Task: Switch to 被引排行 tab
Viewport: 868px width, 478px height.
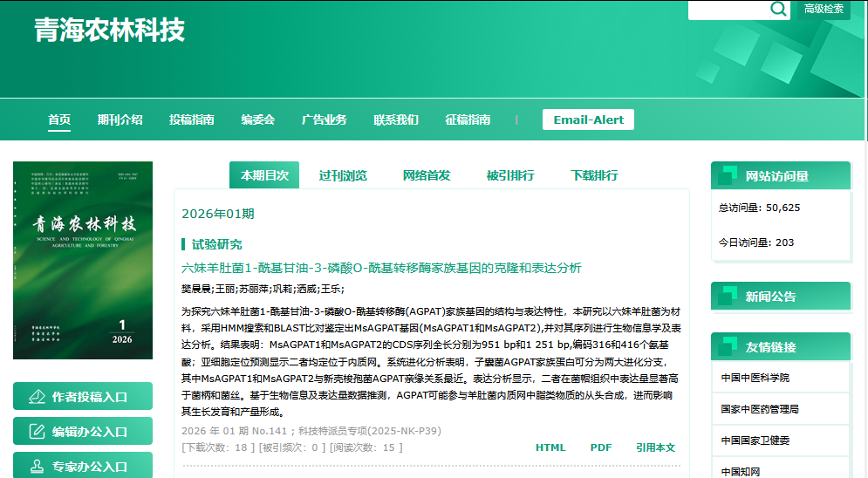Action: (x=510, y=175)
